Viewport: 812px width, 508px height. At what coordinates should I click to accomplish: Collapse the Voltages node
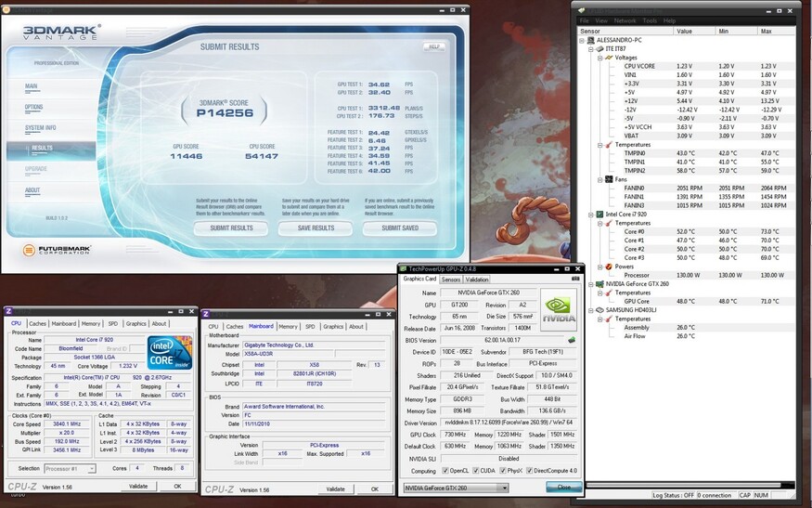click(x=600, y=58)
